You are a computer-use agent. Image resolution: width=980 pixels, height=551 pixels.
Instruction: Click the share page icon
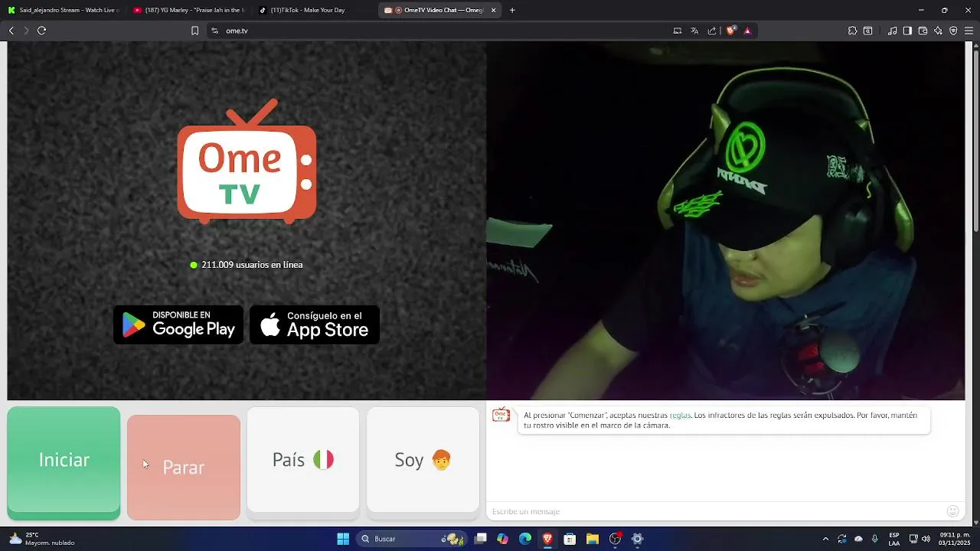pyautogui.click(x=712, y=31)
